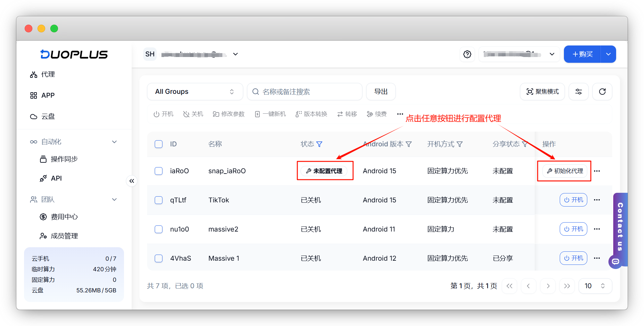Check the Massive 1 row checkbox
The width and height of the screenshot is (644, 326).
159,258
